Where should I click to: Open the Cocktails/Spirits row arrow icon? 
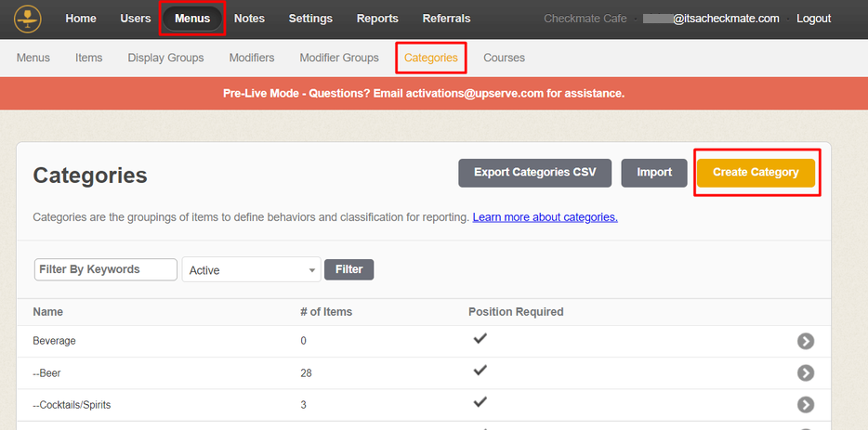[805, 405]
